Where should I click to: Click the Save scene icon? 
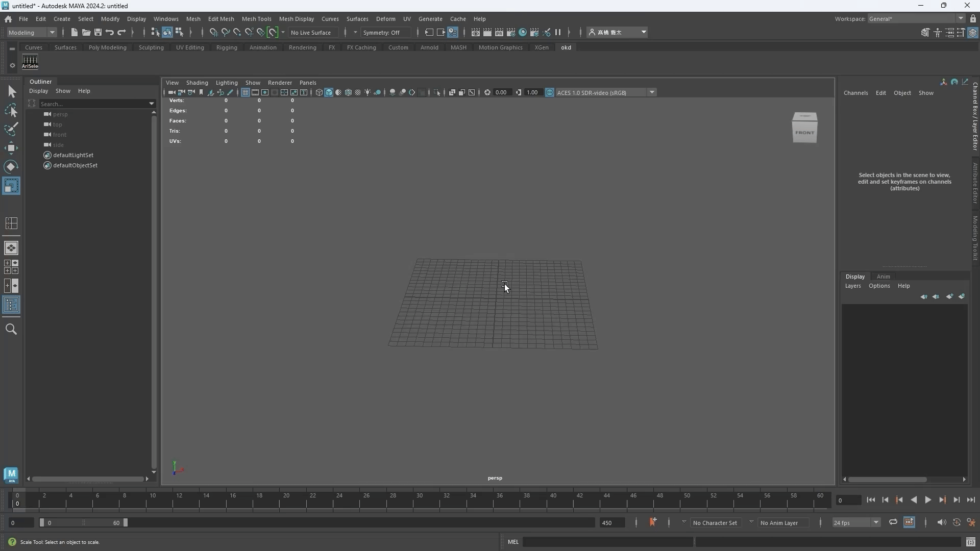pyautogui.click(x=97, y=32)
